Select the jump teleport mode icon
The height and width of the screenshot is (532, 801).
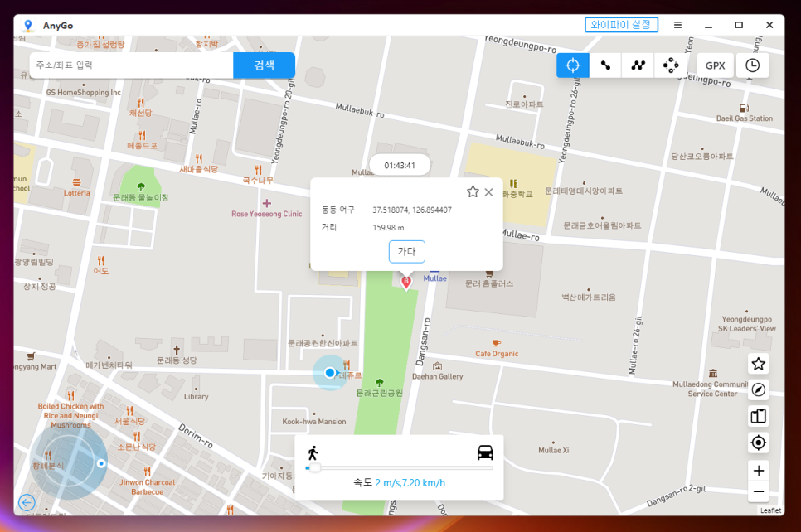[x=671, y=65]
